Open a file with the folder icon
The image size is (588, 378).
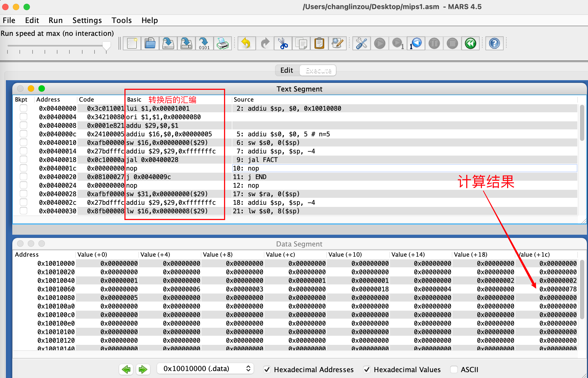pyautogui.click(x=150, y=43)
